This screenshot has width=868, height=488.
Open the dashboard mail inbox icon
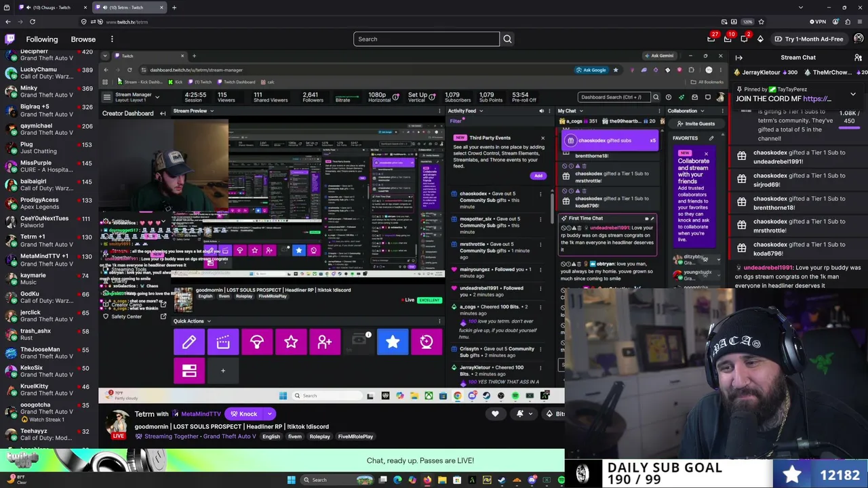tap(694, 97)
